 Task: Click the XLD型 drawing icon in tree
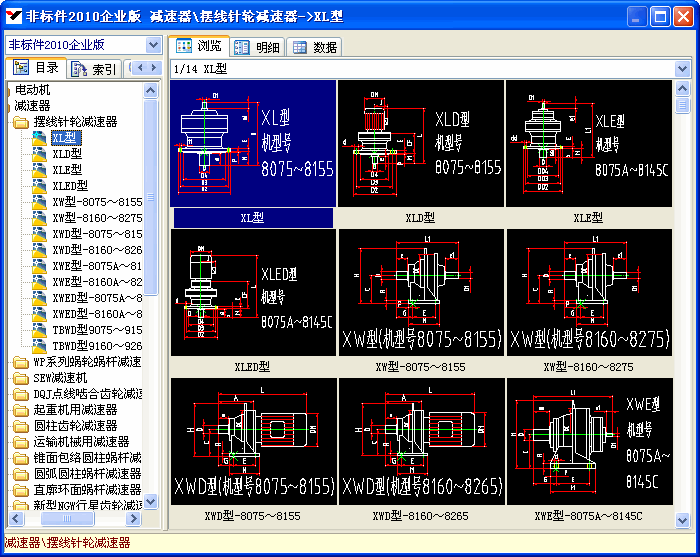tap(40, 154)
